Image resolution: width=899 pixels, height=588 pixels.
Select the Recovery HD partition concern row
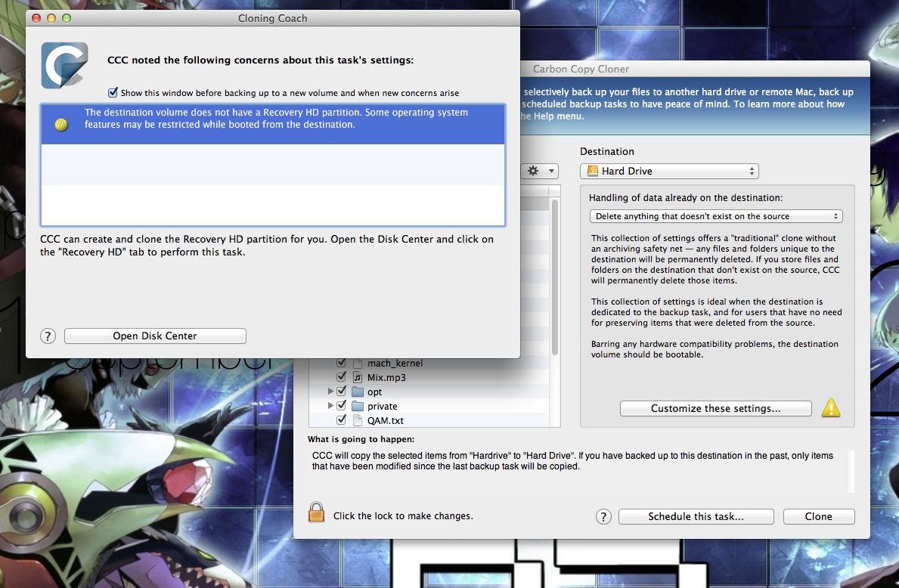click(273, 124)
